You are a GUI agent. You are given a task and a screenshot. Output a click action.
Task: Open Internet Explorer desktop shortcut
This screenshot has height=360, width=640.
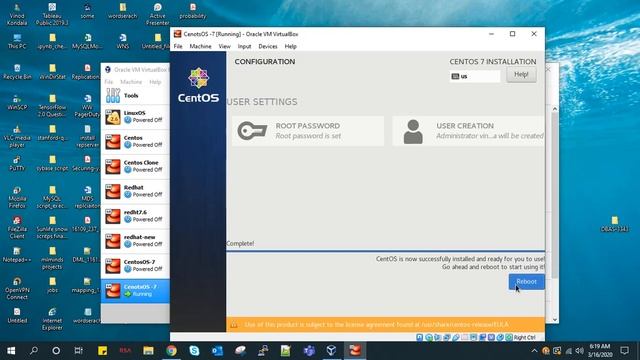coord(52,319)
